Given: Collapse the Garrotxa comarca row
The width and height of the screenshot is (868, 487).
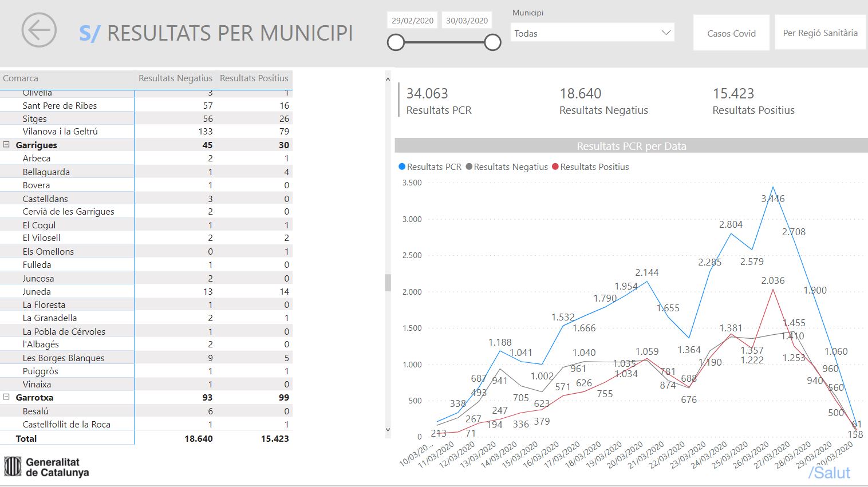Looking at the screenshot, I should pyautogui.click(x=6, y=397).
